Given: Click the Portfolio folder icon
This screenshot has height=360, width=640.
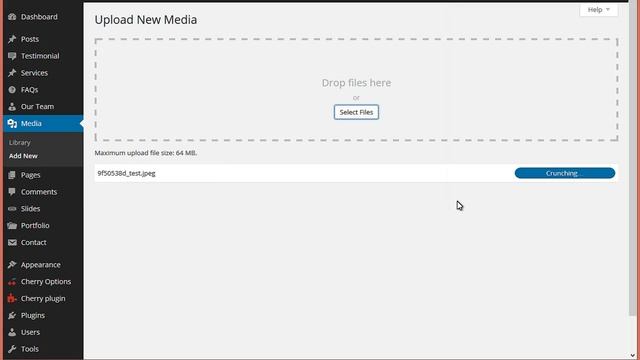Looking at the screenshot, I should (12, 225).
